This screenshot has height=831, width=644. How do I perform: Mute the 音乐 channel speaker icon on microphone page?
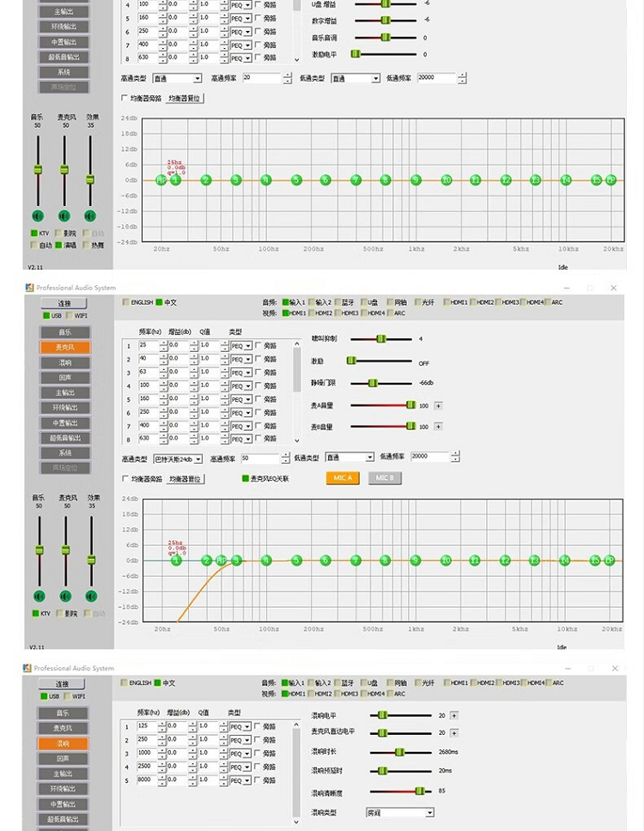(x=39, y=596)
